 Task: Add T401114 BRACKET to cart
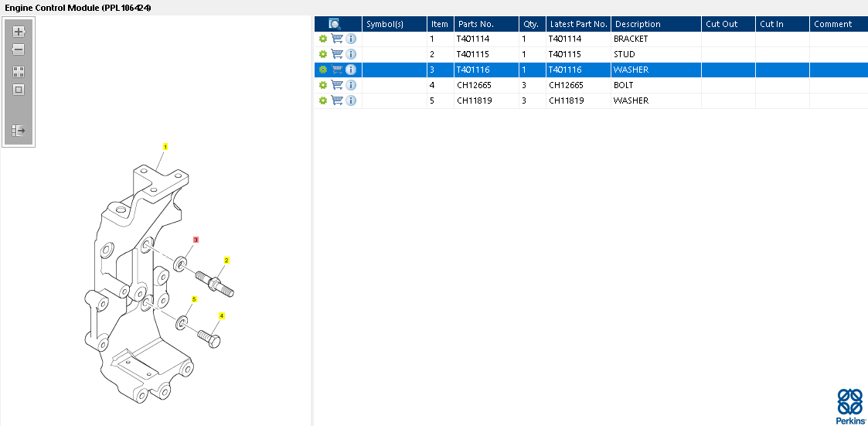pos(336,39)
